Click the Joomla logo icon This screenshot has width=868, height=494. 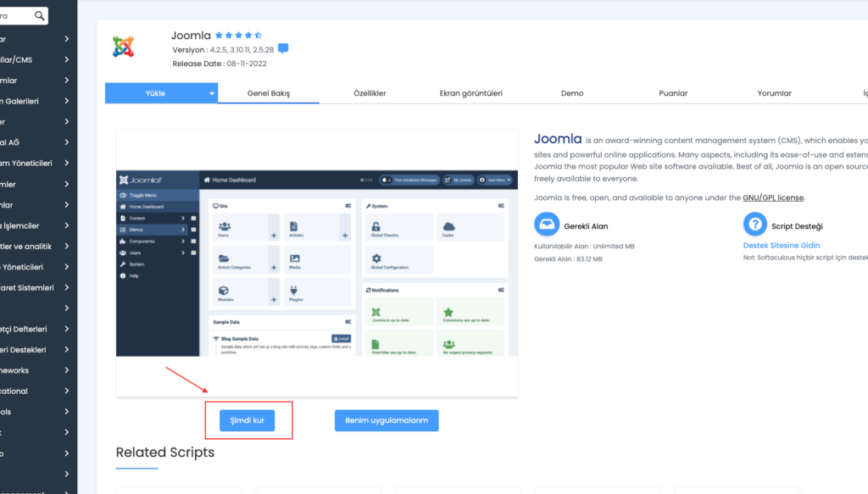[124, 47]
